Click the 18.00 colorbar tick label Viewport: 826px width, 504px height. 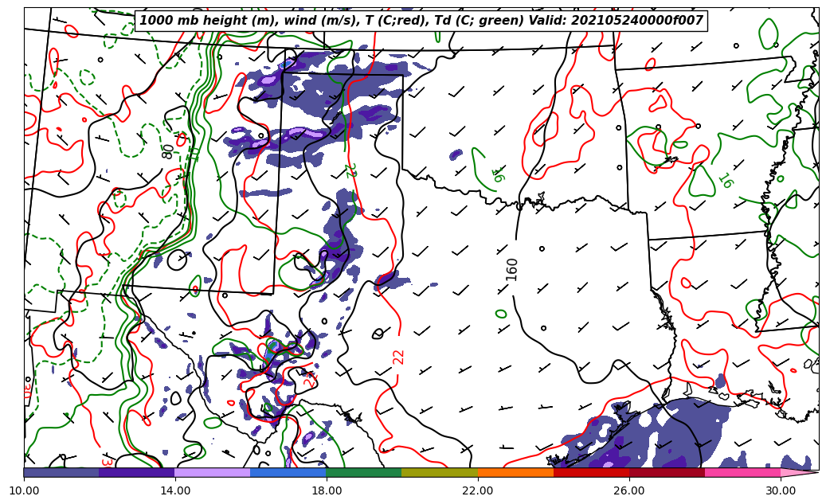pyautogui.click(x=327, y=490)
